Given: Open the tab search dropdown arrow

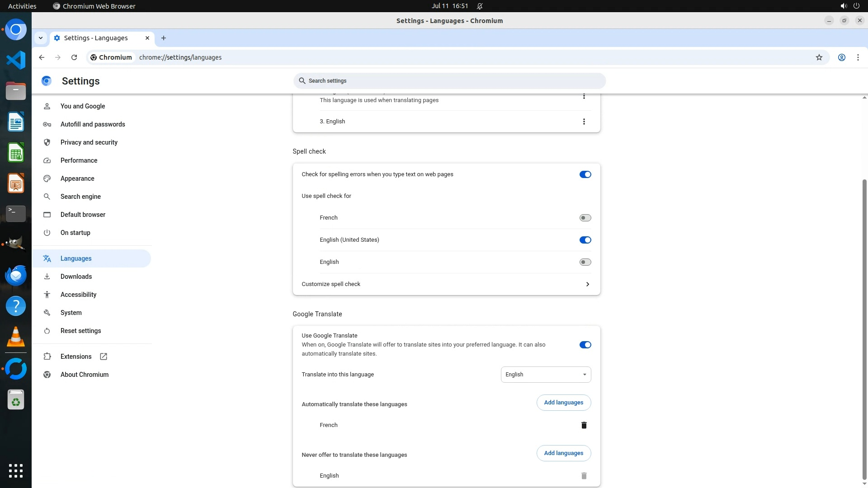Looking at the screenshot, I should click(x=41, y=38).
